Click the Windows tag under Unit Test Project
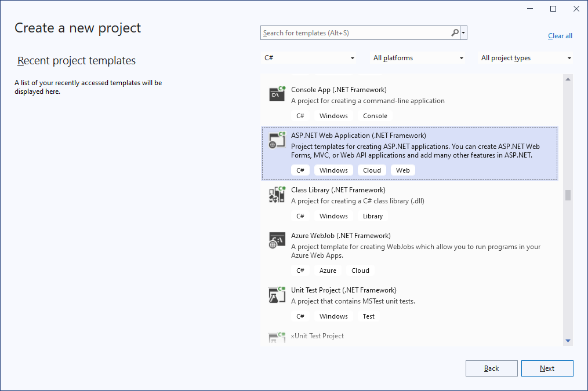The height and width of the screenshot is (391, 588). 334,316
